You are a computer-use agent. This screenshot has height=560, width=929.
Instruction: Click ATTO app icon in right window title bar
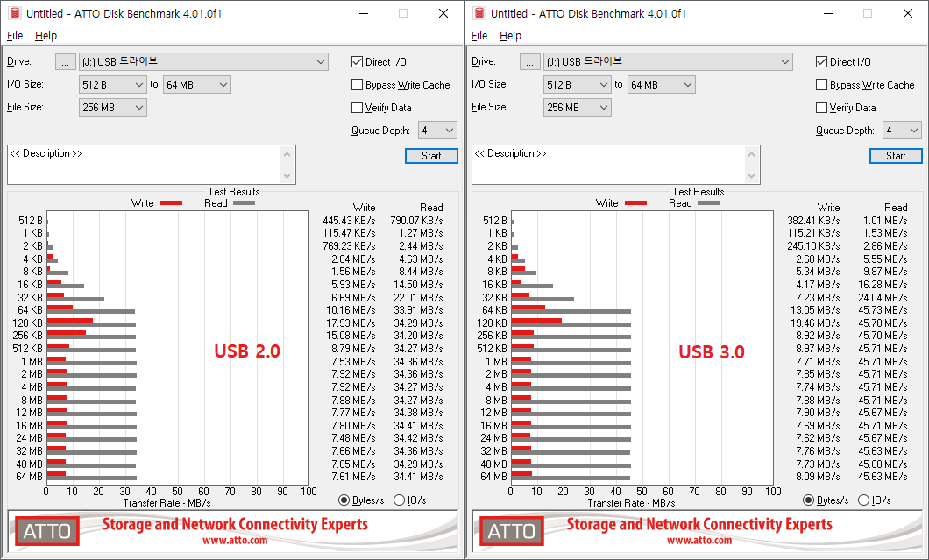pyautogui.click(x=479, y=13)
